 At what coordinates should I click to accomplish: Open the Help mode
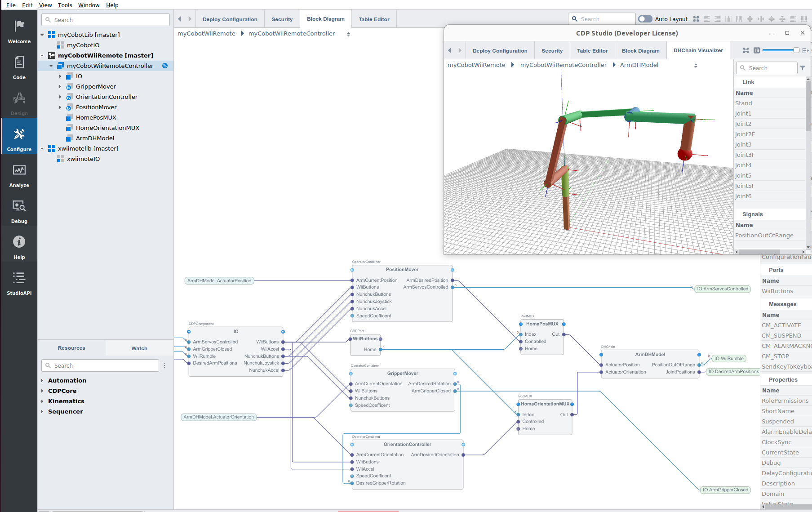(x=19, y=247)
